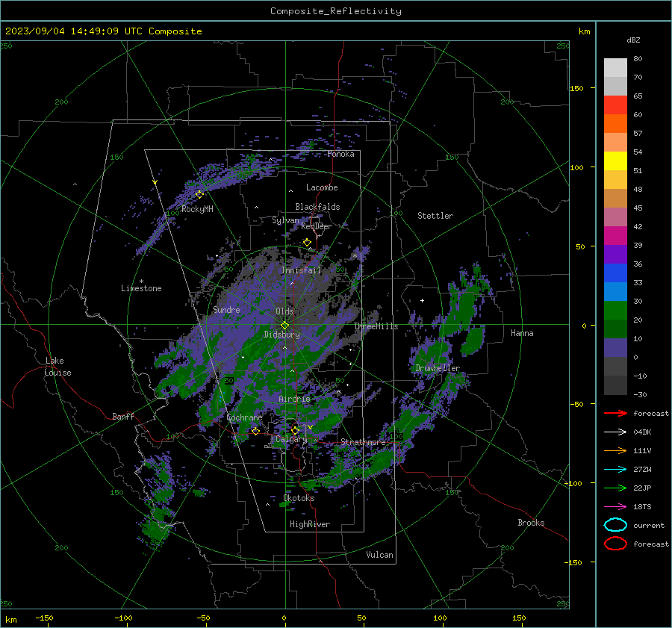
Task: Pick the slate-purple 10-0 dBZ swatch
Action: pyautogui.click(x=615, y=348)
